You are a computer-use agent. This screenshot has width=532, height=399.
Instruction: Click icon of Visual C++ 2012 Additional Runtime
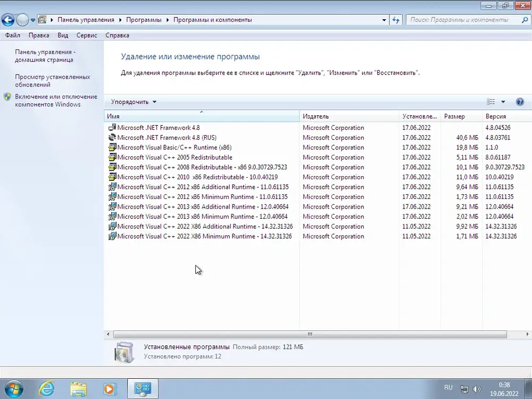pyautogui.click(x=112, y=187)
